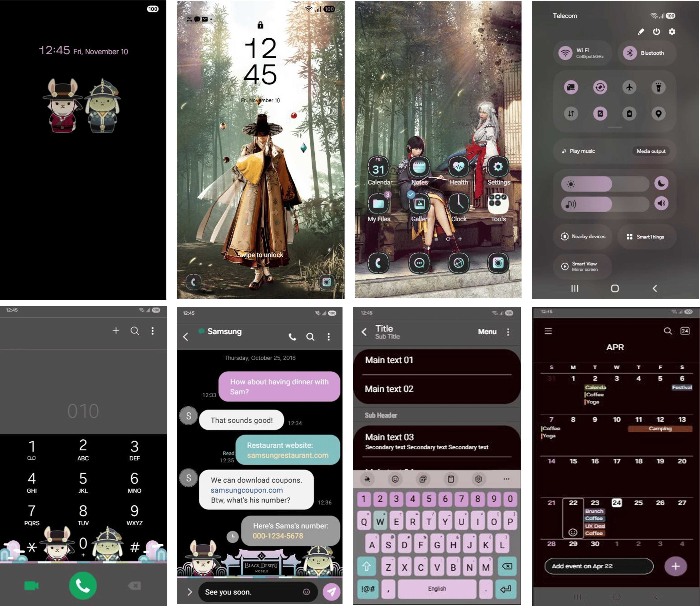
Task: Tap Add event on Apr 22 field
Action: pyautogui.click(x=599, y=566)
